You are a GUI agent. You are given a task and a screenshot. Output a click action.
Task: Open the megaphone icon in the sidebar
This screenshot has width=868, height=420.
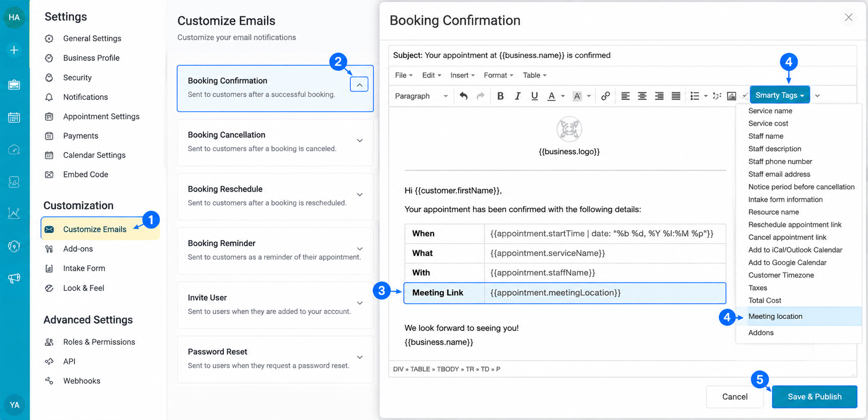tap(14, 278)
